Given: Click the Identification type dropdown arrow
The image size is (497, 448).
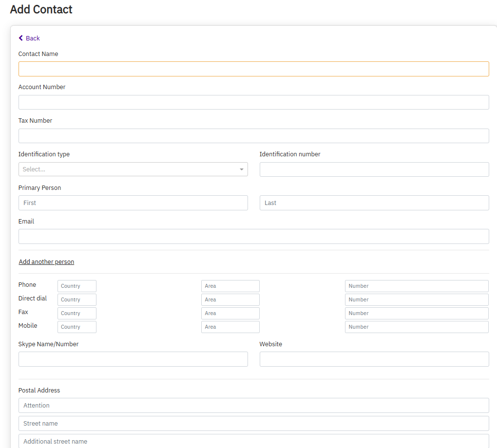Looking at the screenshot, I should coord(241,169).
